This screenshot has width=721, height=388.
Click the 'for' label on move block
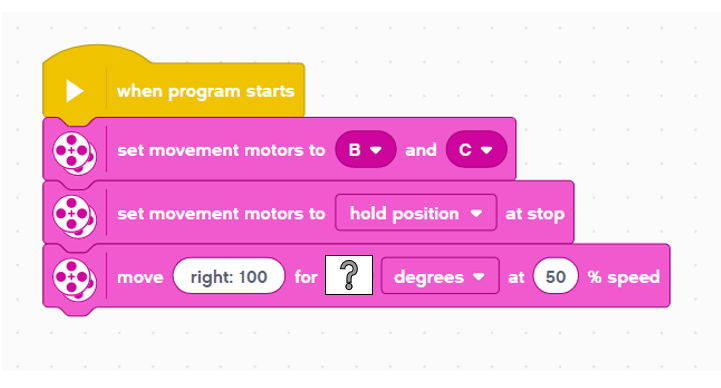click(306, 277)
